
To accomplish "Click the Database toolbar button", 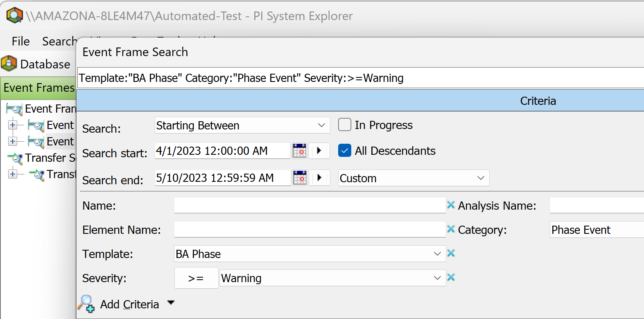I will tap(36, 64).
